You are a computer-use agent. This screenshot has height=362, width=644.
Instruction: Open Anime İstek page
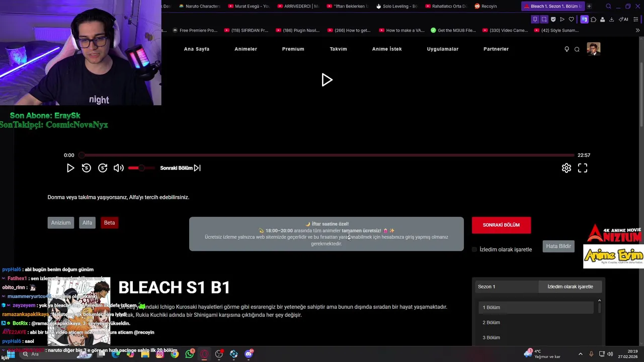(x=387, y=49)
